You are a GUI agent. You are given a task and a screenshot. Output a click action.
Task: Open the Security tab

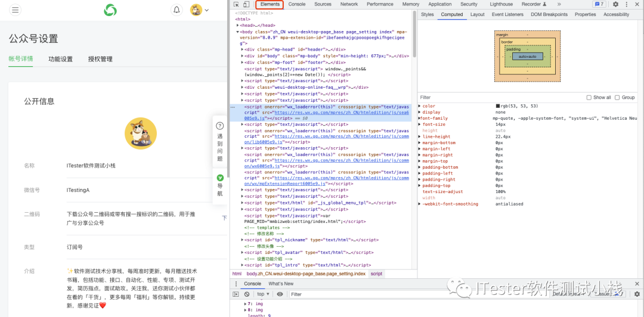tap(469, 4)
